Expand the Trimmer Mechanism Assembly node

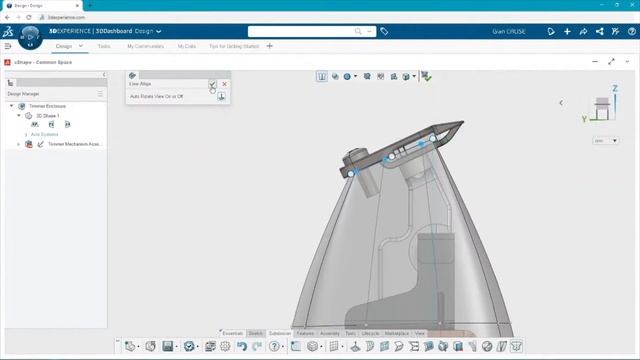[18, 144]
